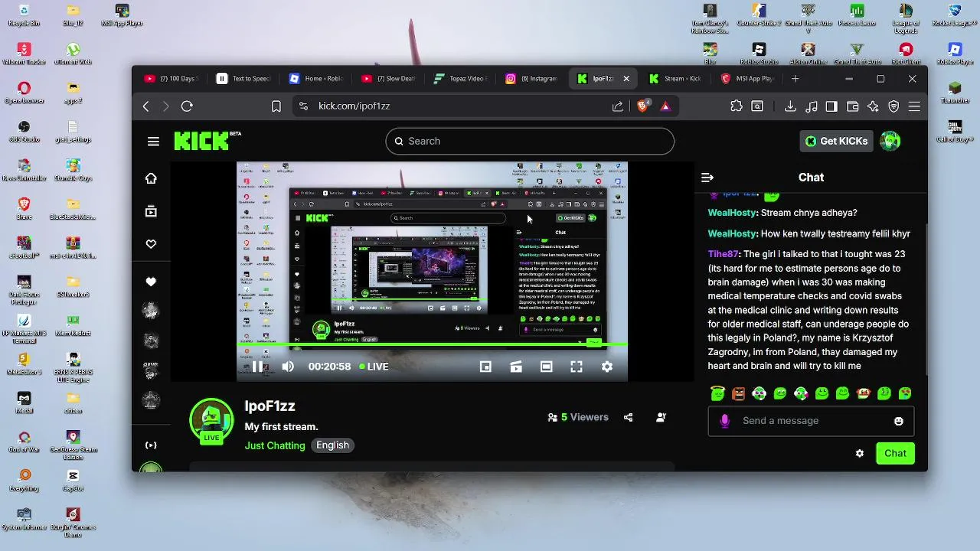Viewport: 980px width, 551px height.
Task: Open TLauncher desktop shortcut
Action: (954, 93)
